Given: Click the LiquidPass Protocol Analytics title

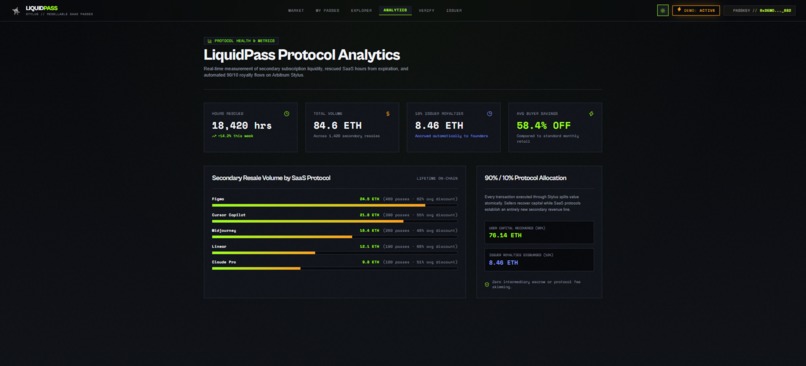Looking at the screenshot, I should (302, 55).
